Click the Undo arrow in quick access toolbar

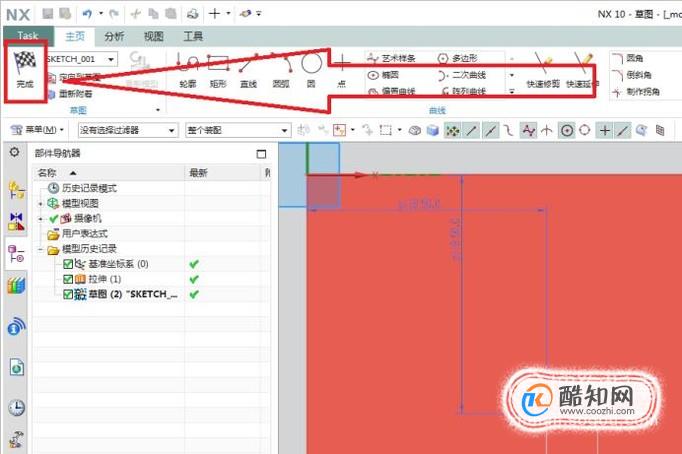pos(87,14)
